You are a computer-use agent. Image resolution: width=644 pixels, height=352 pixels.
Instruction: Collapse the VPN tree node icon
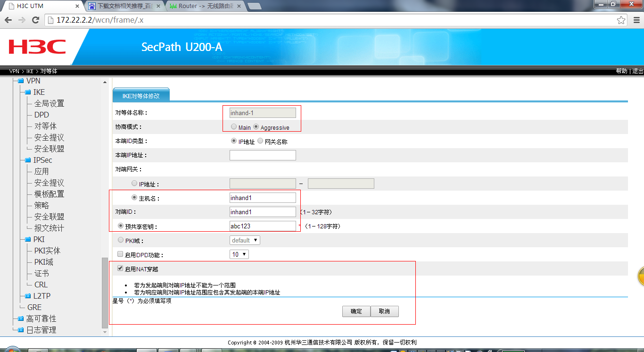(20, 81)
